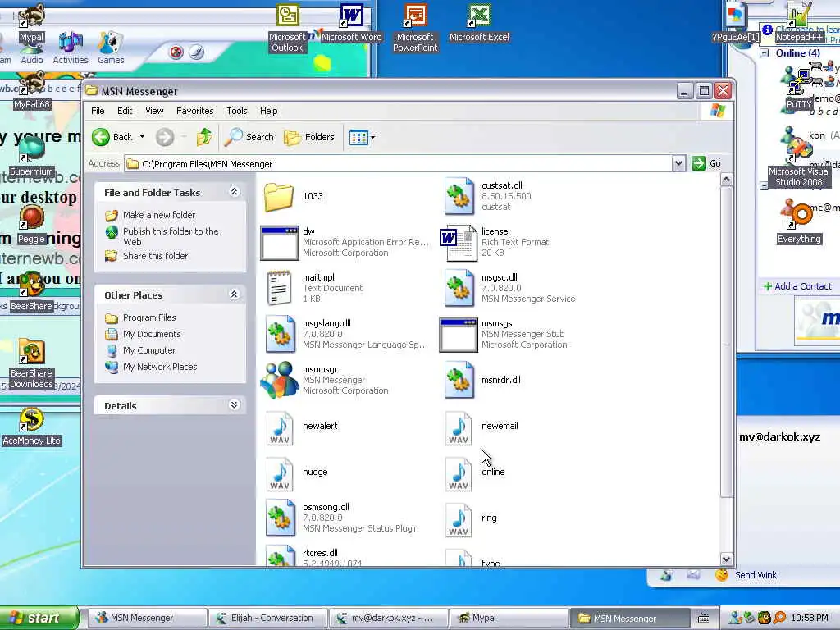Select the mailtmpl text document icon
The width and height of the screenshot is (840, 630).
(279, 288)
